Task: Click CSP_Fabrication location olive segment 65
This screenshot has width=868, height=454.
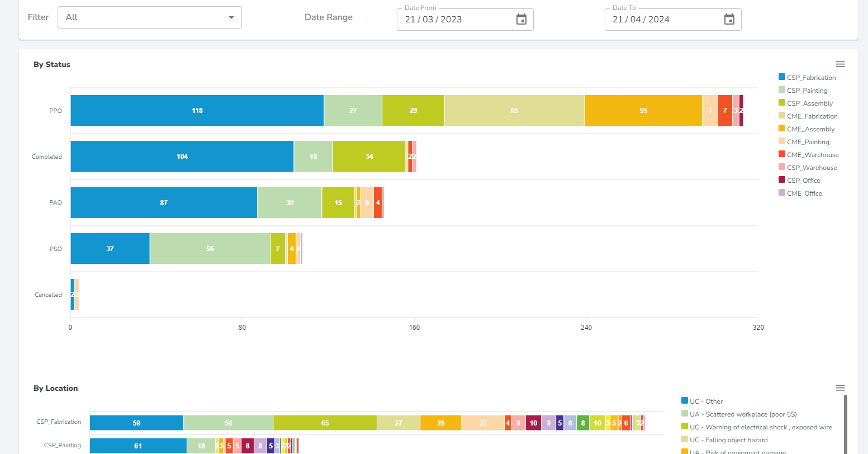Action: (325, 423)
